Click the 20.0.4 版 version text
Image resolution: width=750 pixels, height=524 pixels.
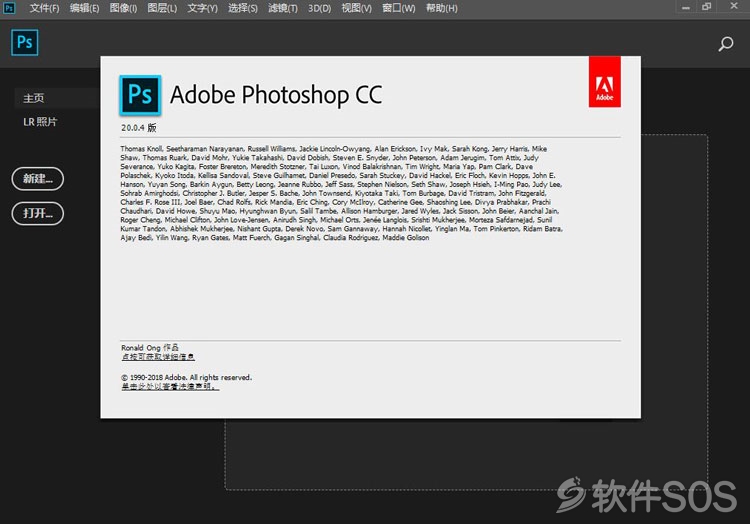[x=139, y=128]
